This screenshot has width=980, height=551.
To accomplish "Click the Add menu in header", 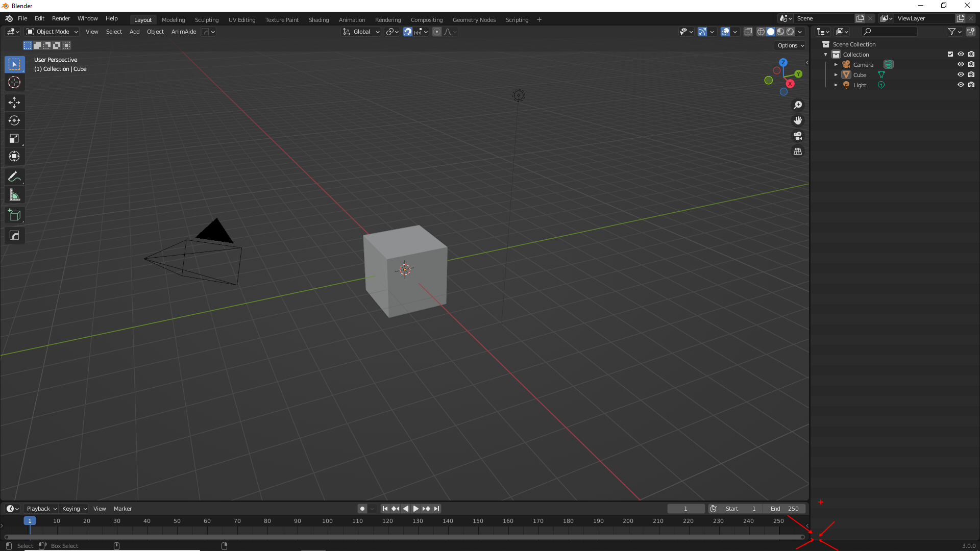I will click(134, 32).
